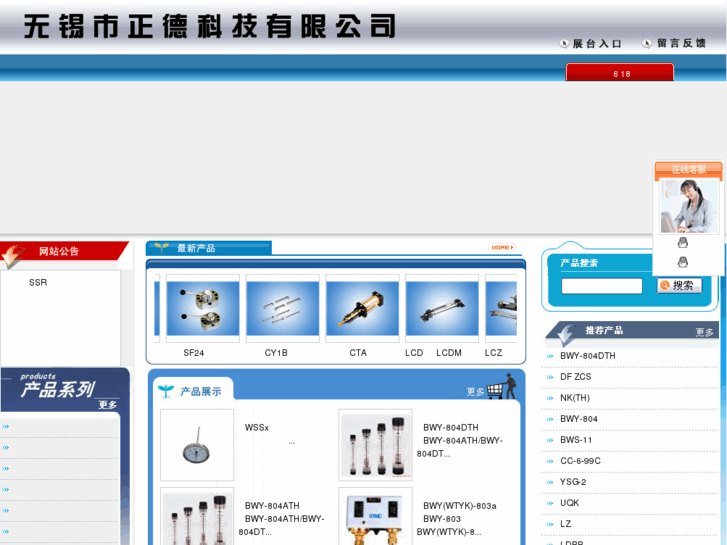The image size is (727, 545).
Task: Open the CTA cylinder product thumbnail
Action: (362, 308)
